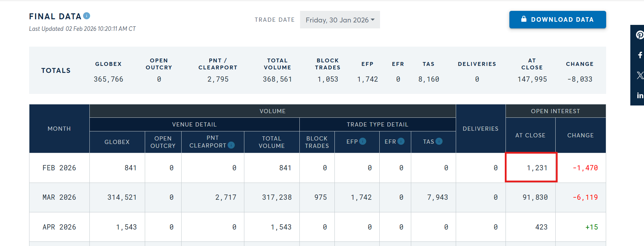The image size is (644, 246).
Task: Click the Open Interest Change column header
Action: coord(580,135)
